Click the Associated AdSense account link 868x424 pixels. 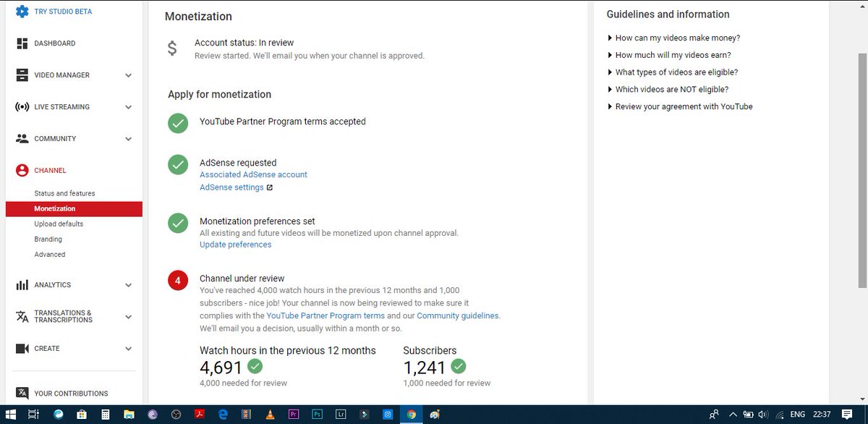pyautogui.click(x=253, y=174)
